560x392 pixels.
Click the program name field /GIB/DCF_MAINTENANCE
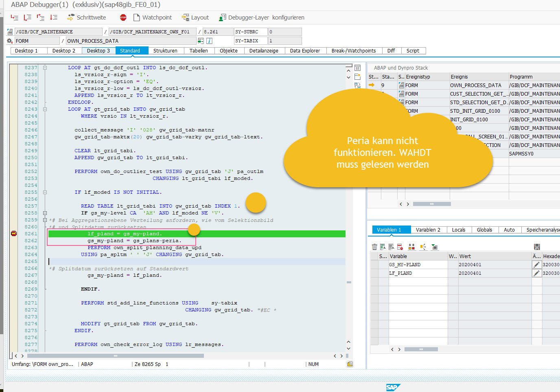coord(58,32)
